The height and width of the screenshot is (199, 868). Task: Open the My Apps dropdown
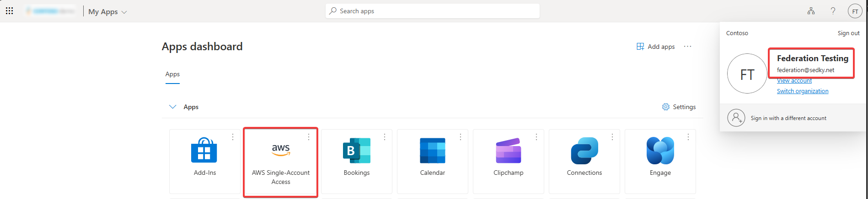[x=107, y=12]
